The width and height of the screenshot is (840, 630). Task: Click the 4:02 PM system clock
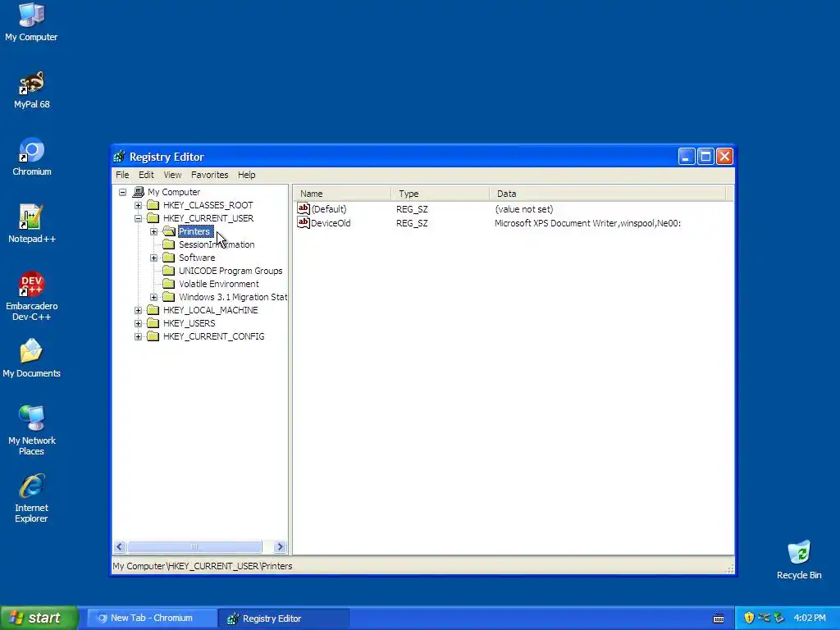(810, 618)
